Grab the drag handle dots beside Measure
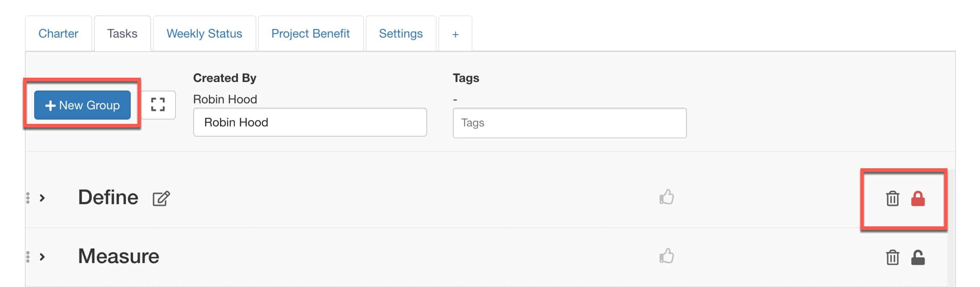The height and width of the screenshot is (287, 980). (28, 257)
